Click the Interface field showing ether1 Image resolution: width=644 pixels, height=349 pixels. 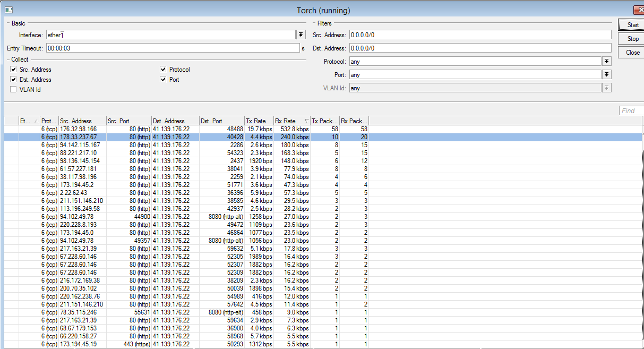coord(170,35)
